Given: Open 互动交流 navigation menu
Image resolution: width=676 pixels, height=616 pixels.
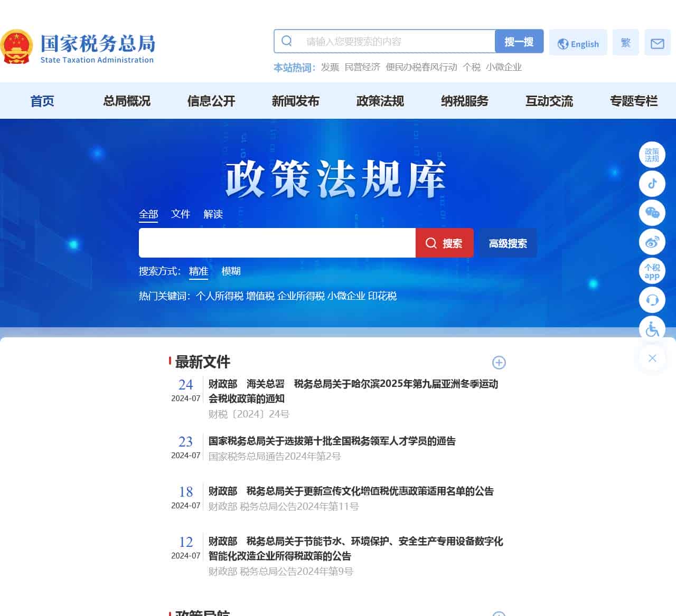Looking at the screenshot, I should tap(549, 101).
